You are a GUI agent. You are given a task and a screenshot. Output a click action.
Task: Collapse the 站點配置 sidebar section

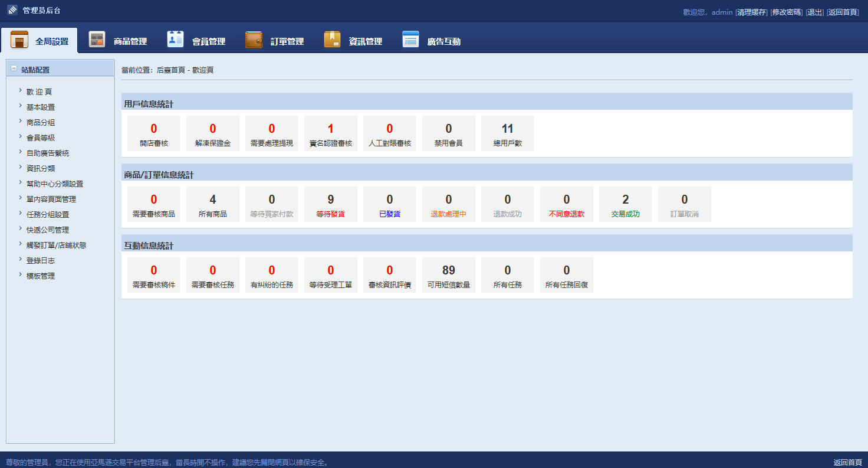pyautogui.click(x=14, y=68)
